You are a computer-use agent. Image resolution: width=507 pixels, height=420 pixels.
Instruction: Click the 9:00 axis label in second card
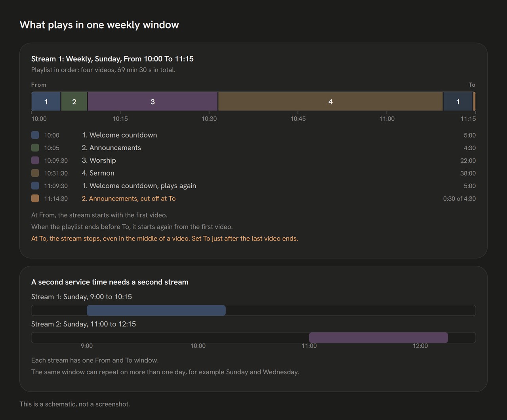87,346
